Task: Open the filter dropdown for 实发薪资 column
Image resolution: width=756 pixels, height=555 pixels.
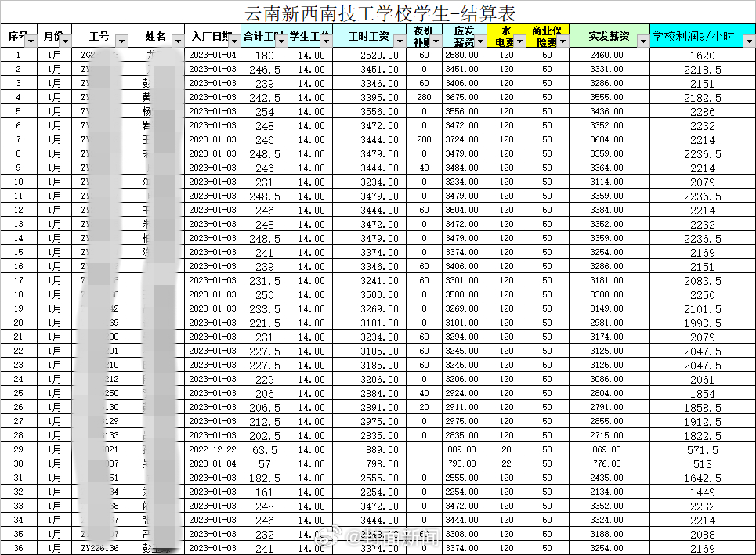Action: click(x=643, y=41)
